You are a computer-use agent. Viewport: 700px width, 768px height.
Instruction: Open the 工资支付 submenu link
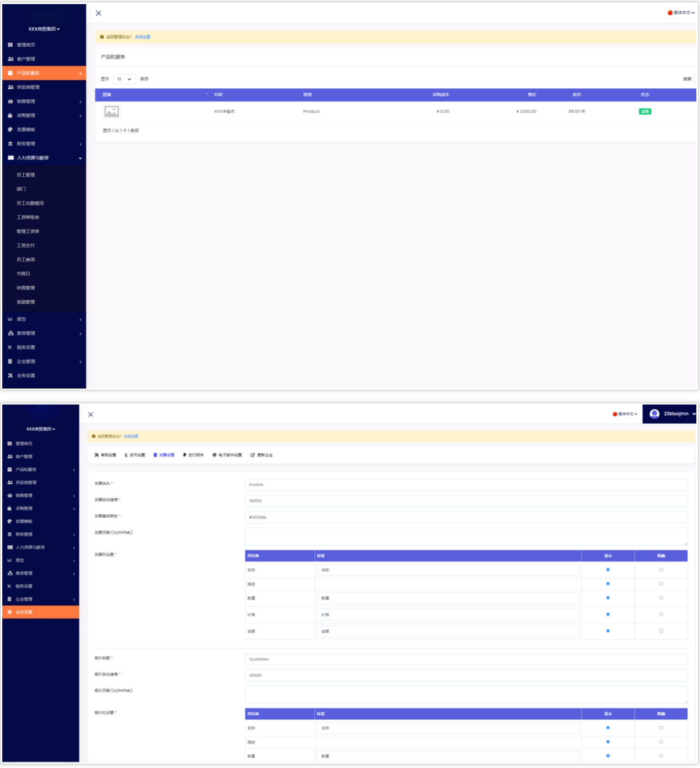[26, 246]
